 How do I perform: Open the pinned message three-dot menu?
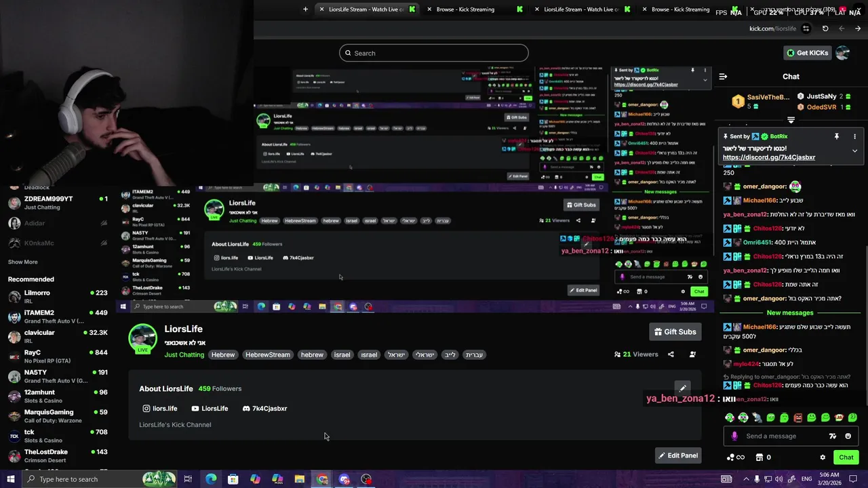tap(854, 136)
